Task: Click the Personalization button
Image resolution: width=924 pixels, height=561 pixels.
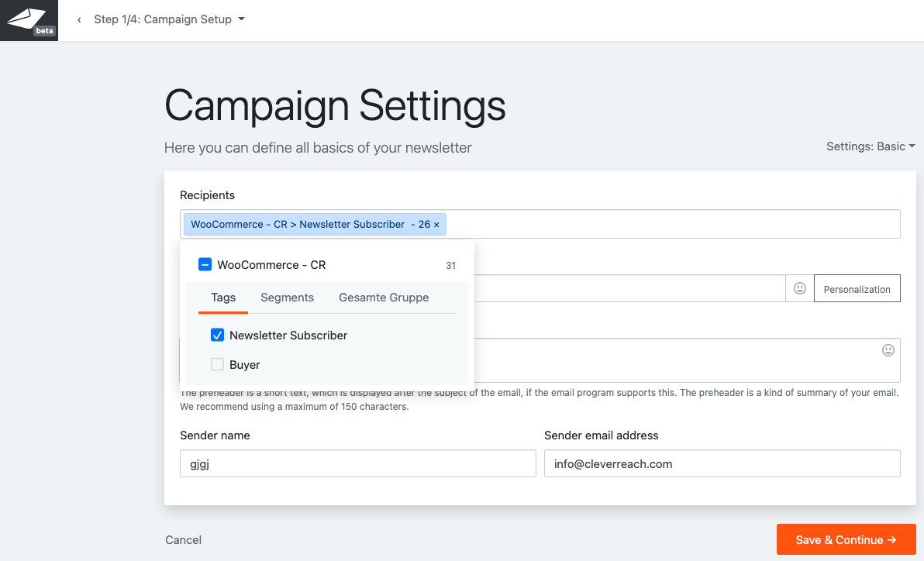Action: (x=857, y=289)
